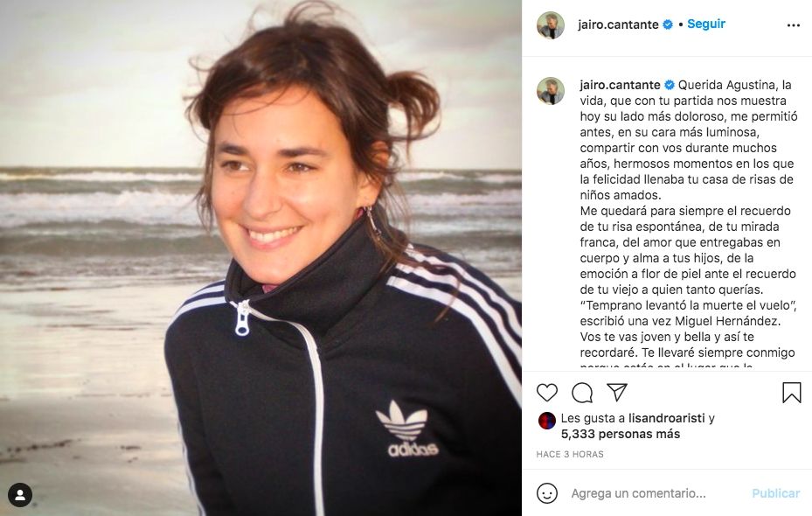Click the header profile avatar of jairo.cantante

coord(551,25)
